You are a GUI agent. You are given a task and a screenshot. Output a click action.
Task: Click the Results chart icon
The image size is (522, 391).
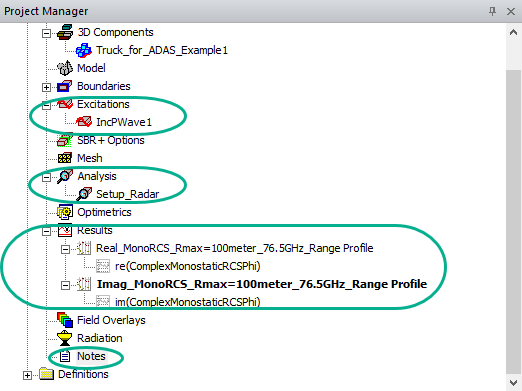pyautogui.click(x=65, y=230)
